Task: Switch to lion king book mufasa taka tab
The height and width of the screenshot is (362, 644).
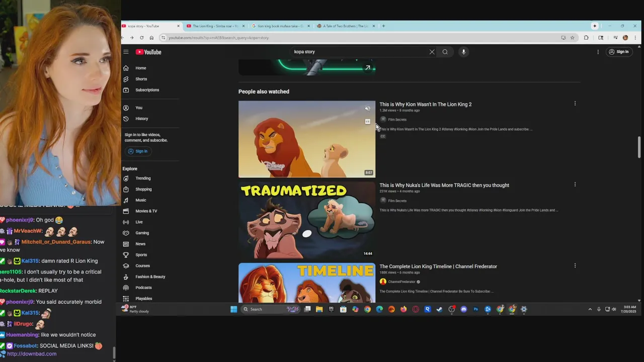Action: [x=280, y=26]
